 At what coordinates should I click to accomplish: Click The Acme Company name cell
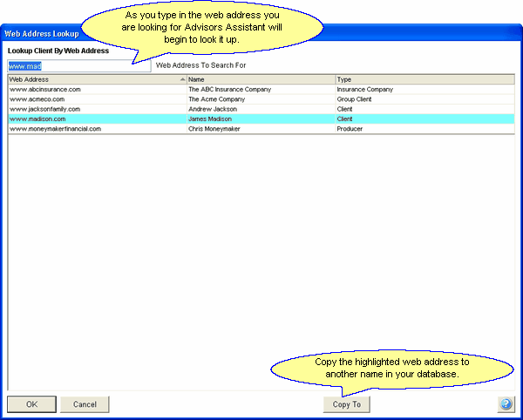[219, 99]
